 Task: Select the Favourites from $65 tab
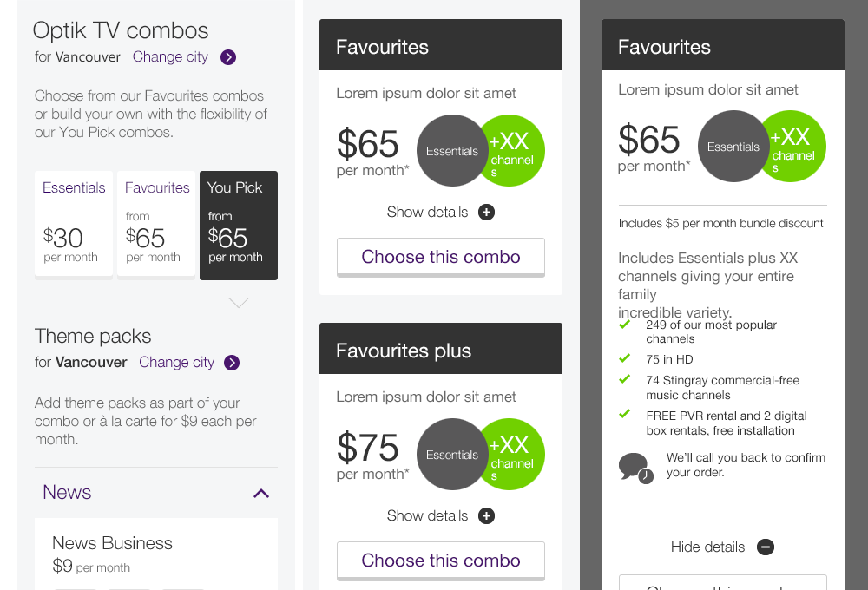pos(156,224)
